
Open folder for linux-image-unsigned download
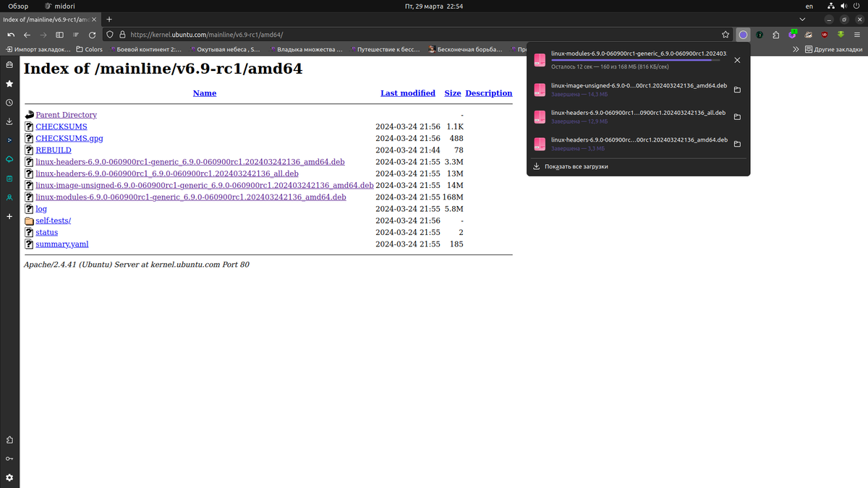click(737, 90)
